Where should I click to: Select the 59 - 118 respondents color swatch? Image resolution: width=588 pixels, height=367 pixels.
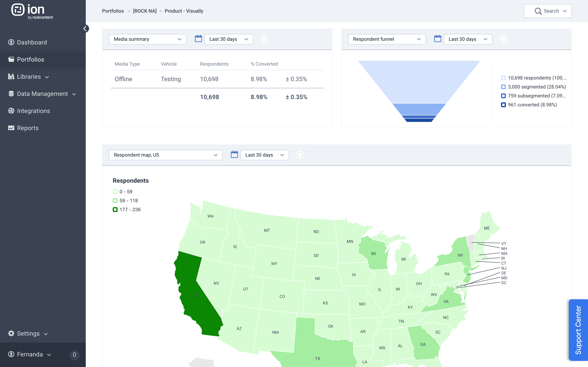tap(115, 200)
